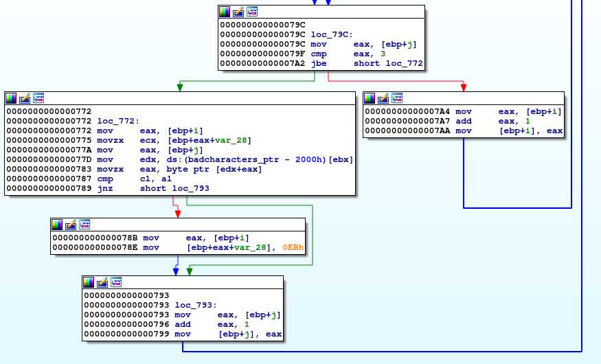Click the group nodes icon on loc_793 block

[117, 282]
